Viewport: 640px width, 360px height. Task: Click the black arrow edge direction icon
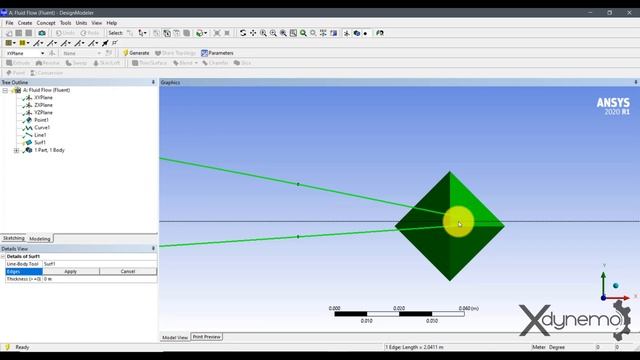(105, 43)
